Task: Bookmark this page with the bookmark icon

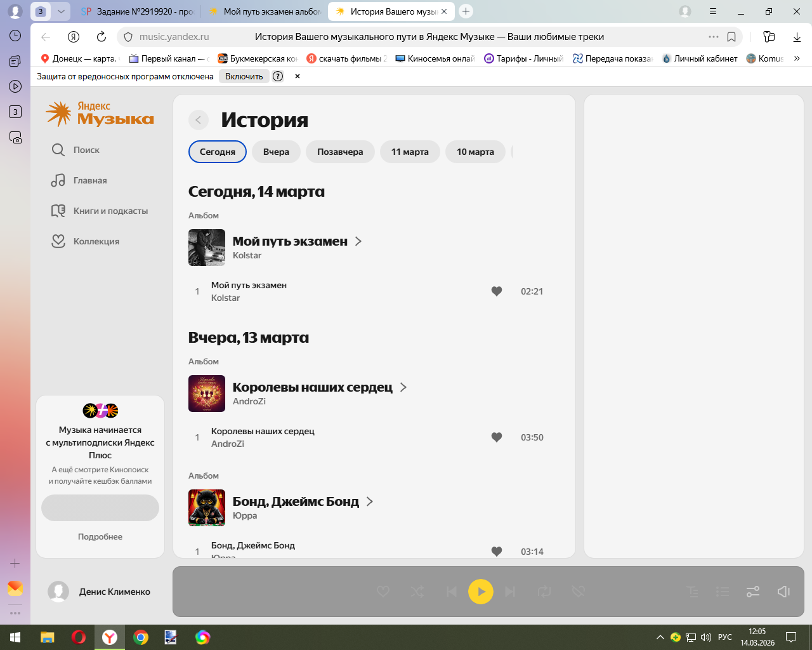Action: click(731, 37)
